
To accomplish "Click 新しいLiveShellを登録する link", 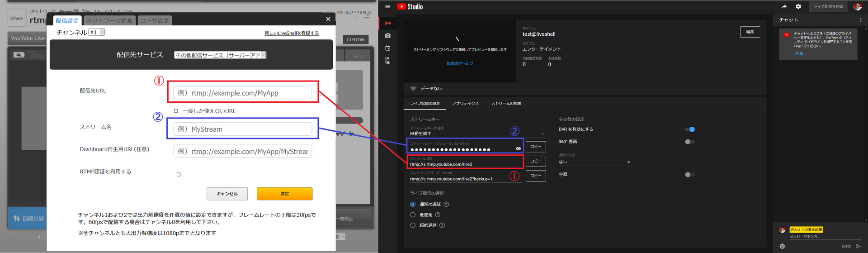I will 292,33.
